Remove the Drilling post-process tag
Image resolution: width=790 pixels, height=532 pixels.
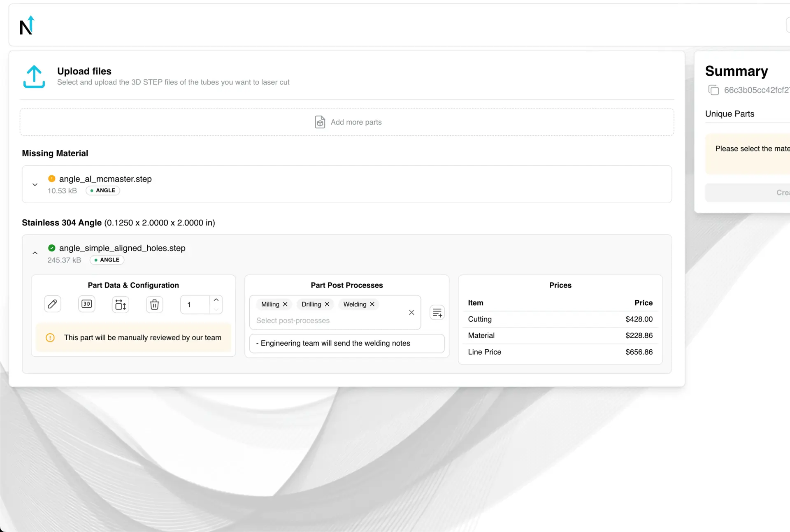pyautogui.click(x=327, y=304)
